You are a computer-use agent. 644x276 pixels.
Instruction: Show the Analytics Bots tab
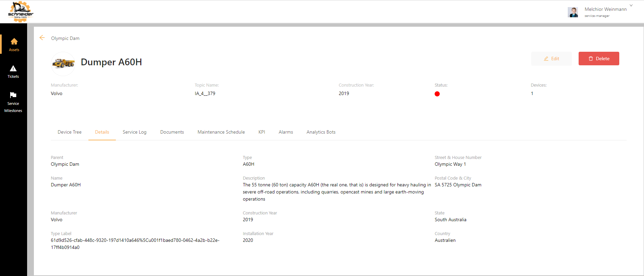pos(321,132)
